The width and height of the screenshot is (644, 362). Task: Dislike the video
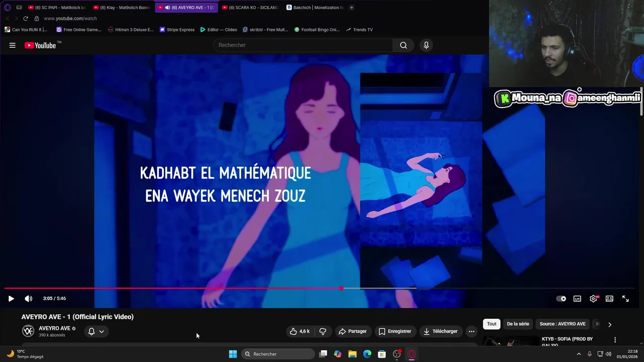coord(323,331)
